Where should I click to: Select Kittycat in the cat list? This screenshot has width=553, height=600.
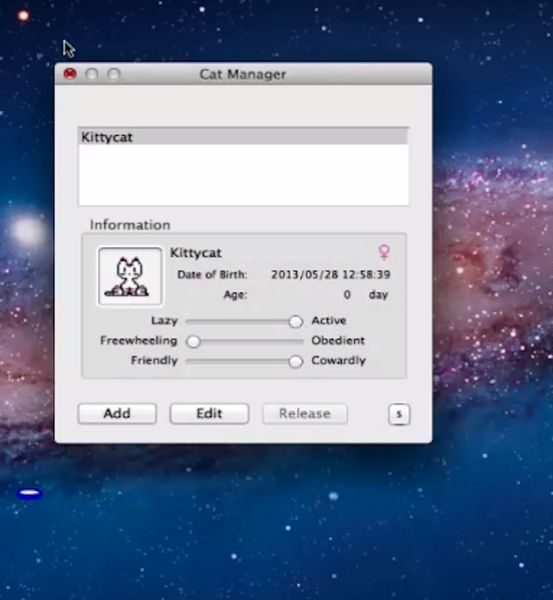(243, 137)
